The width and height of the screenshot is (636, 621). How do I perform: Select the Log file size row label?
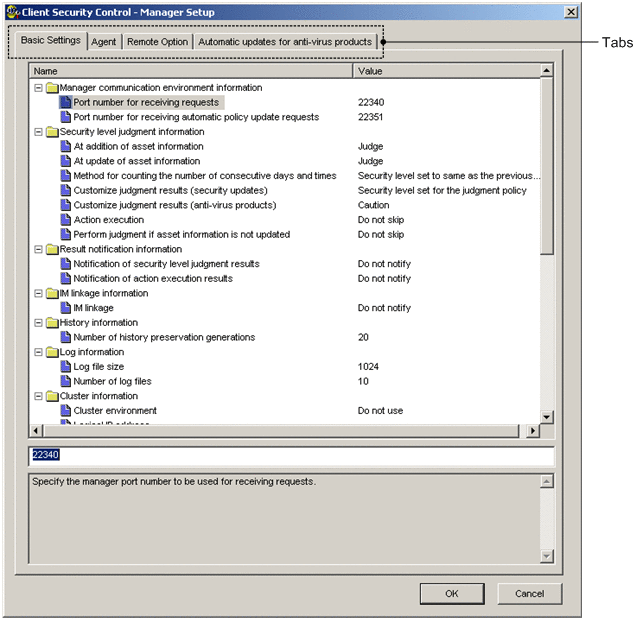coord(99,367)
